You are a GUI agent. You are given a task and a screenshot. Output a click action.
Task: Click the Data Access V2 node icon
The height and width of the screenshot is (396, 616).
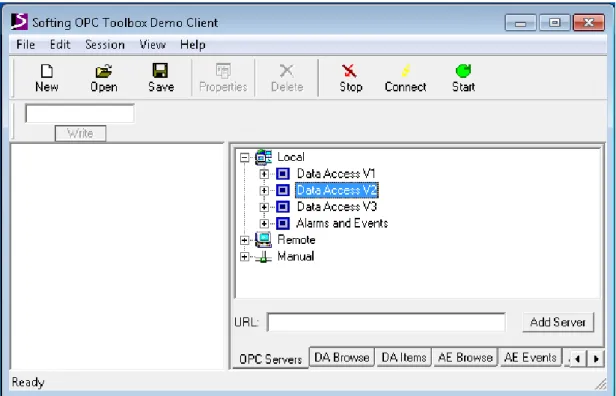[283, 190]
